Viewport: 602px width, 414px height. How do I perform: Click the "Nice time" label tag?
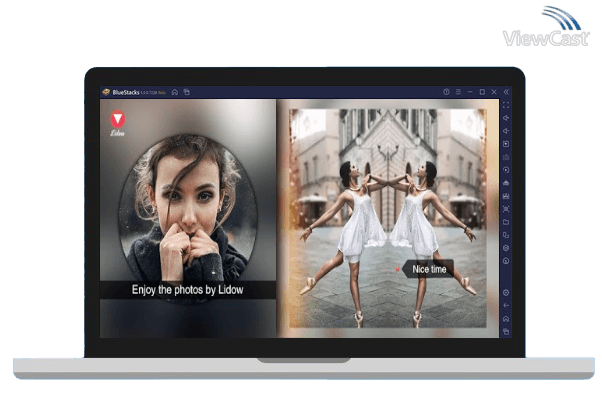point(429,269)
